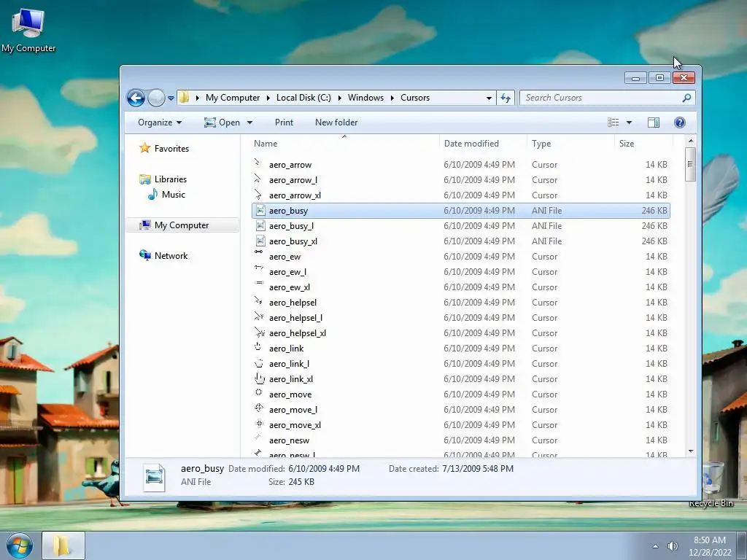Click the aero_move cursor icon
Image resolution: width=747 pixels, height=560 pixels.
(x=259, y=392)
